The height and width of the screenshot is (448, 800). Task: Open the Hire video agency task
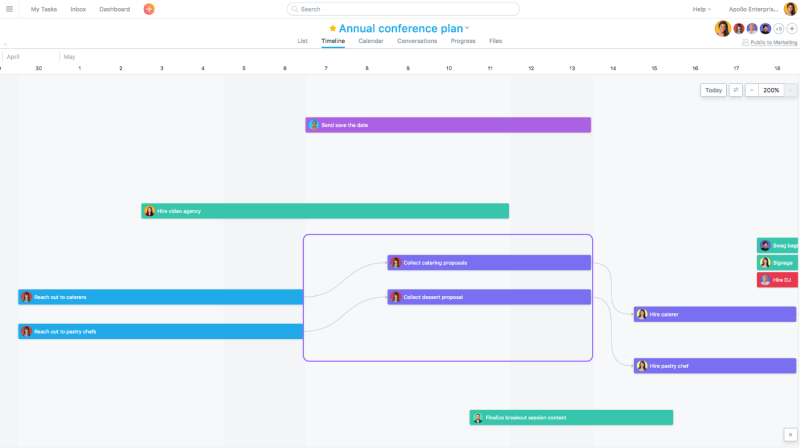(x=325, y=211)
